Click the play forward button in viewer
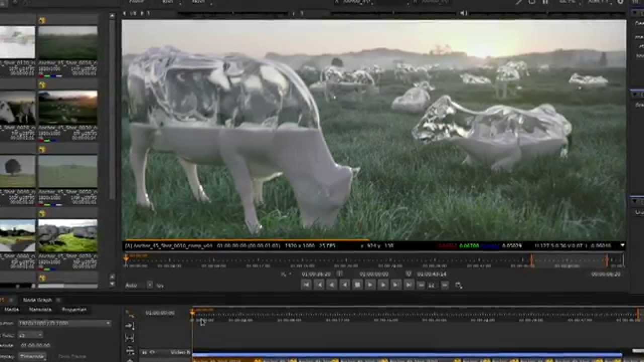Screen dimensions: 644x362 [x=370, y=285]
